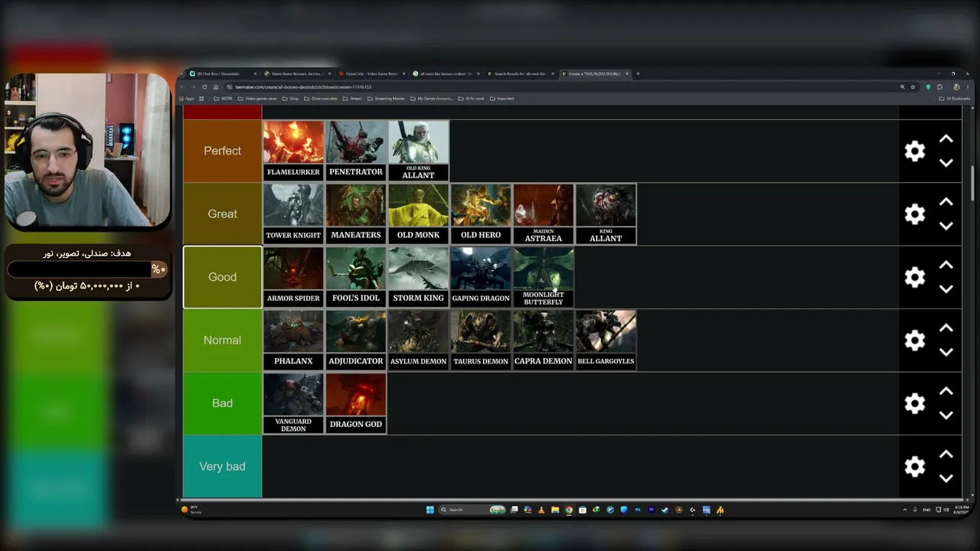
Task: Open settings gear for the Good tier
Action: pyautogui.click(x=915, y=277)
